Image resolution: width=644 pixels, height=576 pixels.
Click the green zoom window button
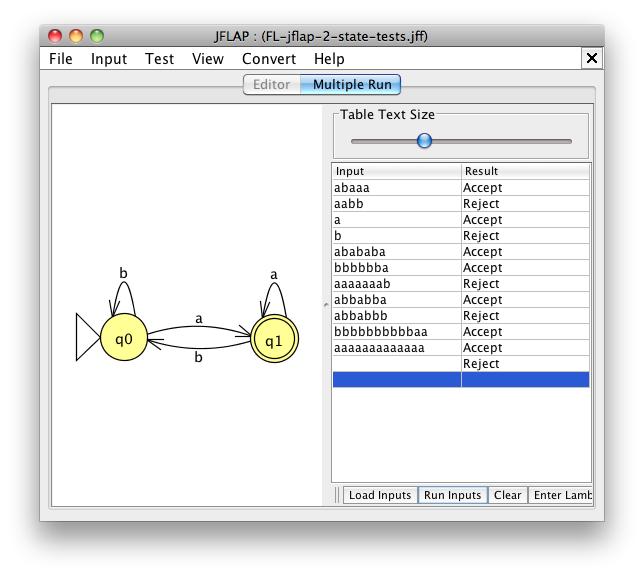coord(97,36)
